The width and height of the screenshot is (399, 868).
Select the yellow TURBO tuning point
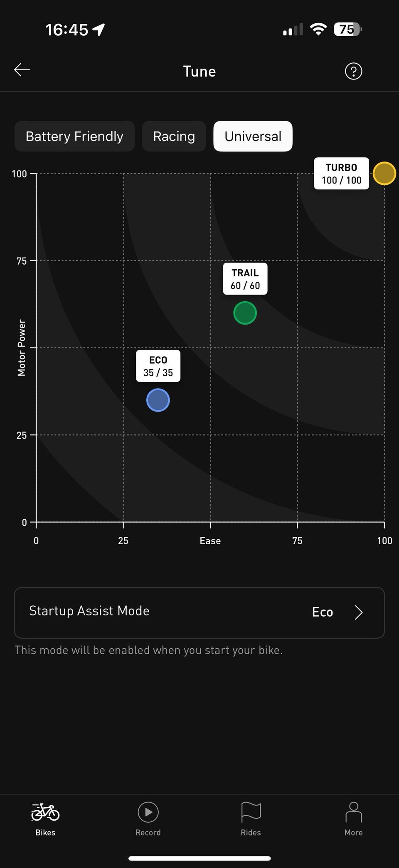pyautogui.click(x=384, y=174)
